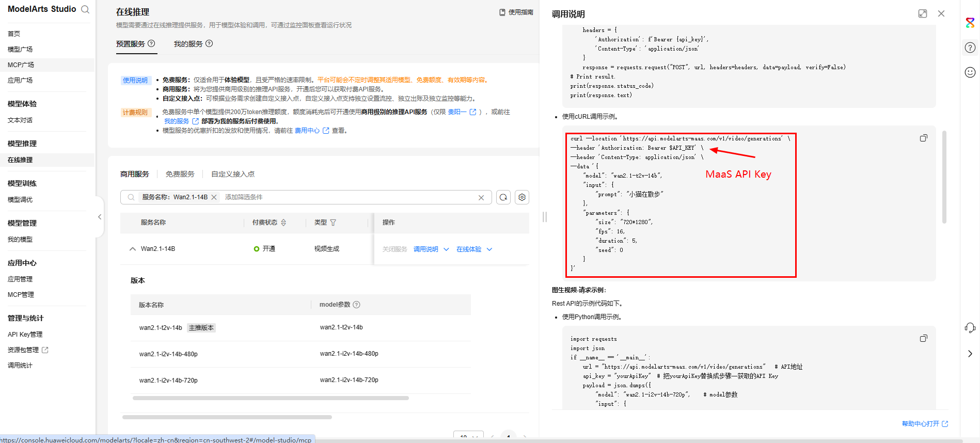This screenshot has width=980, height=443.
Task: Click the wan2.1-i2v-14b-720p version name
Action: (168, 381)
